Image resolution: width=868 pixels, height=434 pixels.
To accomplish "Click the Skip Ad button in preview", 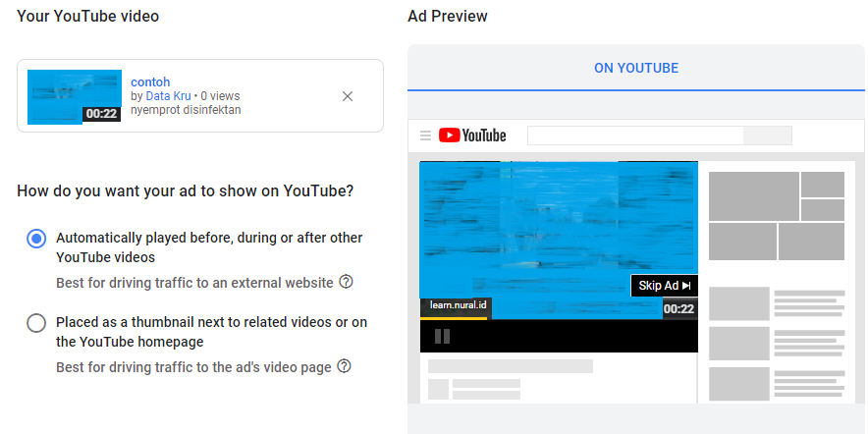I will pos(665,286).
